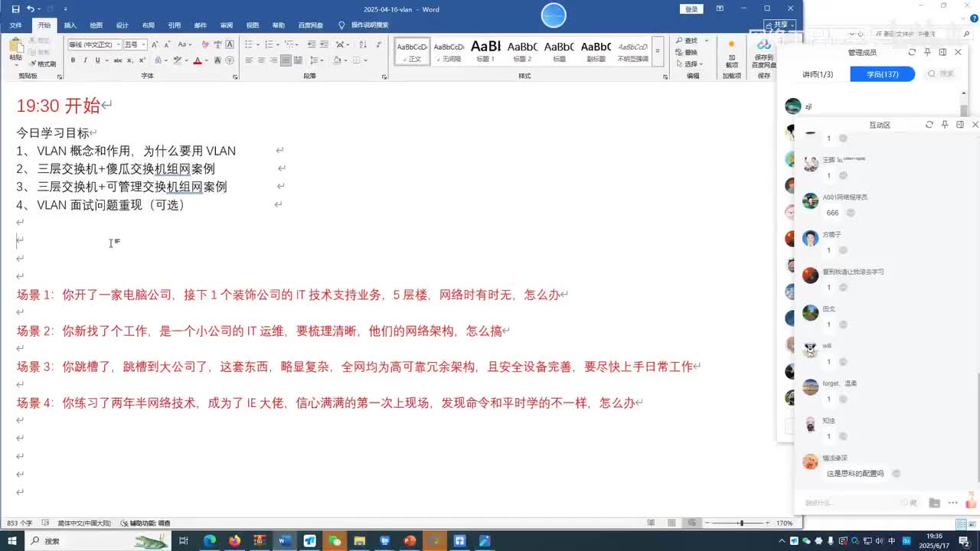Align text right
The height and width of the screenshot is (551, 980).
pos(273,60)
